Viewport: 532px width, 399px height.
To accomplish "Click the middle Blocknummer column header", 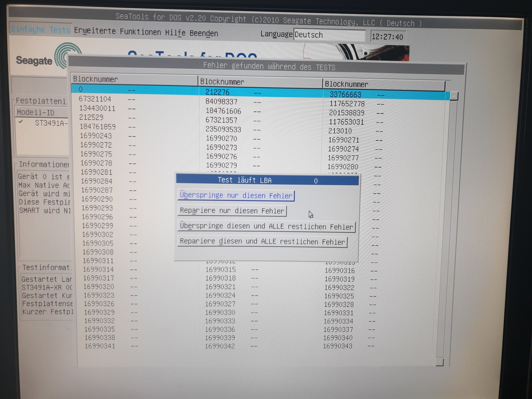I will tap(260, 82).
